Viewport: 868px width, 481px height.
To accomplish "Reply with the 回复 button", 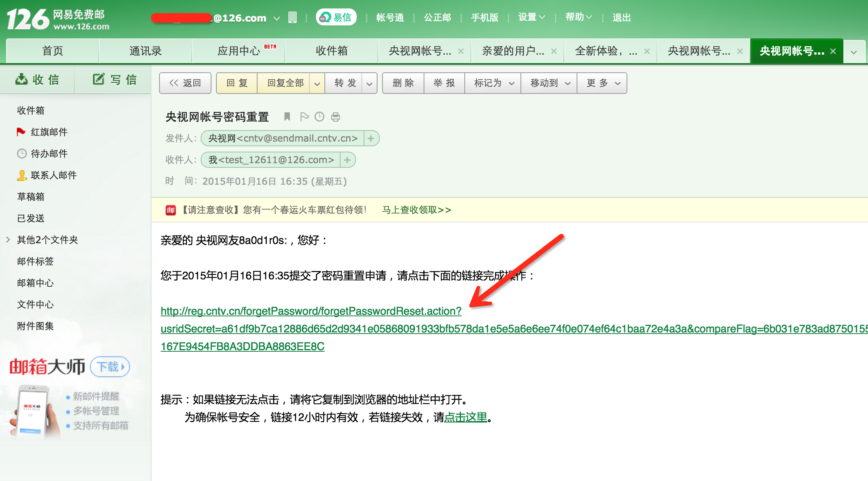I will point(237,83).
